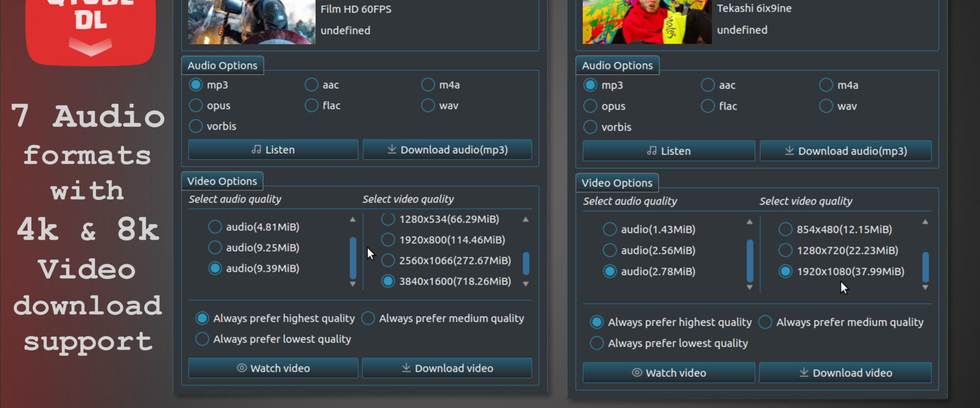This screenshot has height=408, width=980.
Task: Open right Video Options tab
Action: 617,183
